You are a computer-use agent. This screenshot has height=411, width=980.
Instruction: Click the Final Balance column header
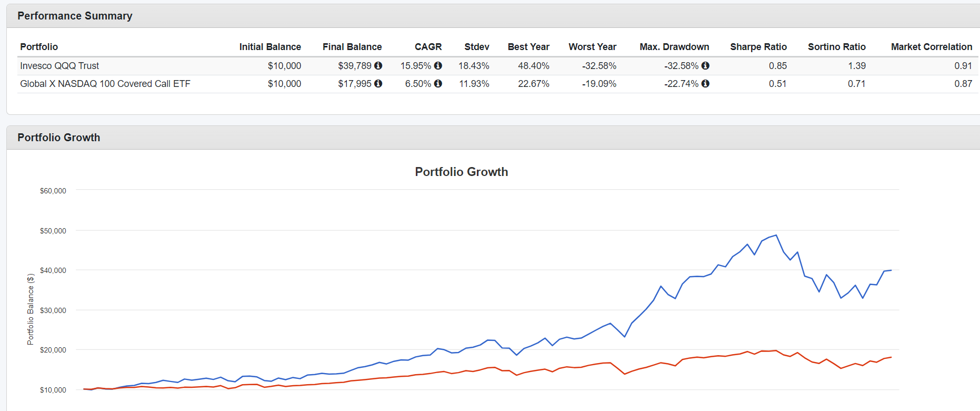point(352,47)
